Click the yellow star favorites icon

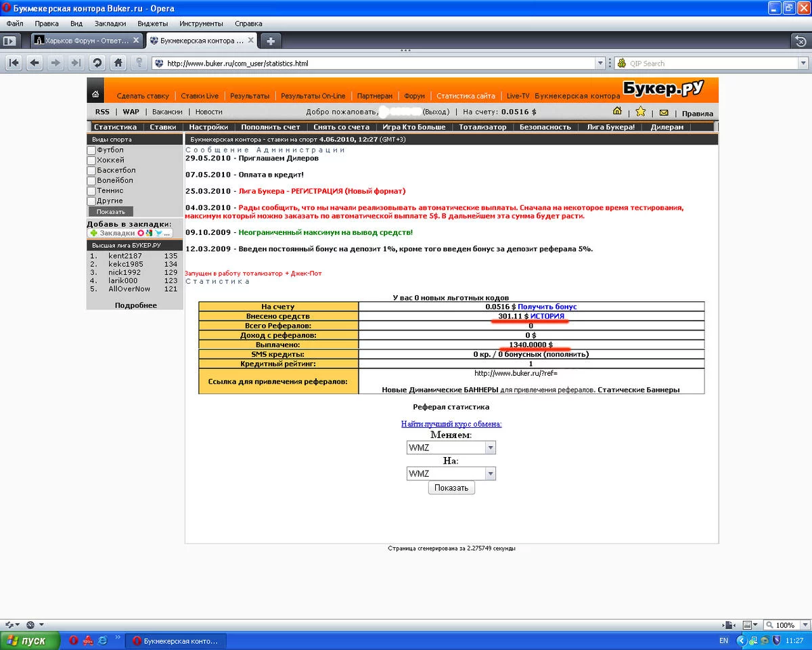tap(640, 112)
